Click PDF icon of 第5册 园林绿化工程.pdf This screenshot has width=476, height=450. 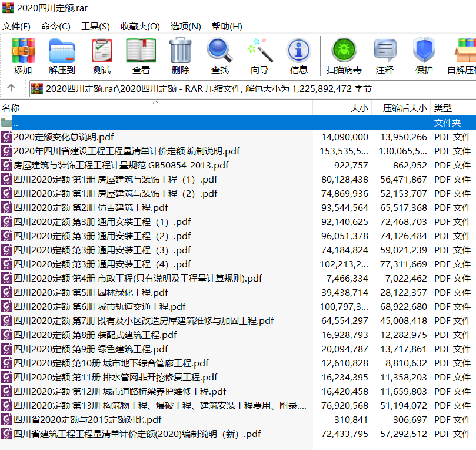pyautogui.click(x=6, y=292)
